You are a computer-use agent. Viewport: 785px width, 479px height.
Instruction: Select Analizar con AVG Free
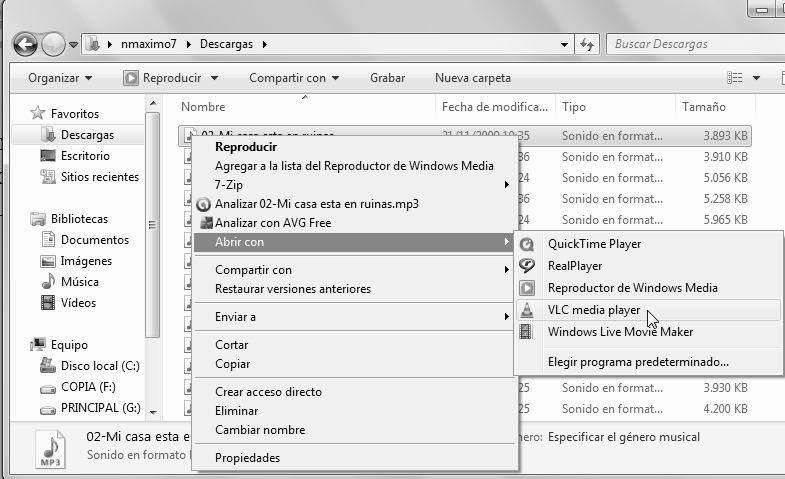click(272, 223)
